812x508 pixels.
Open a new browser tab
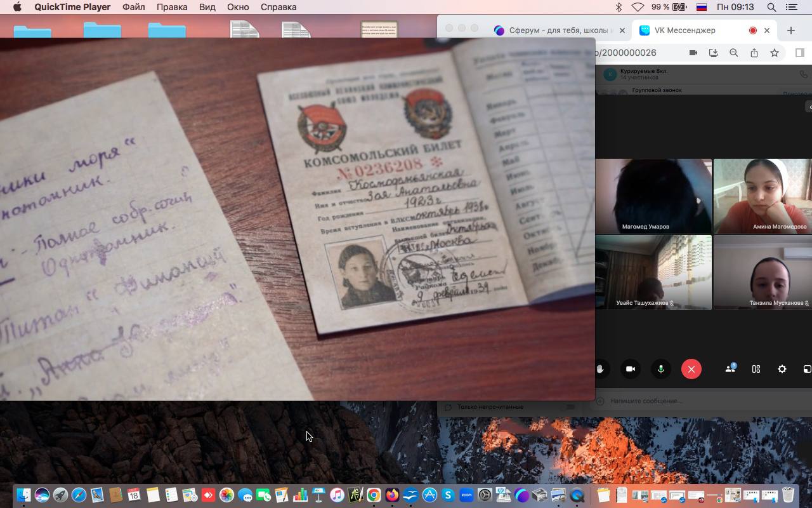790,30
